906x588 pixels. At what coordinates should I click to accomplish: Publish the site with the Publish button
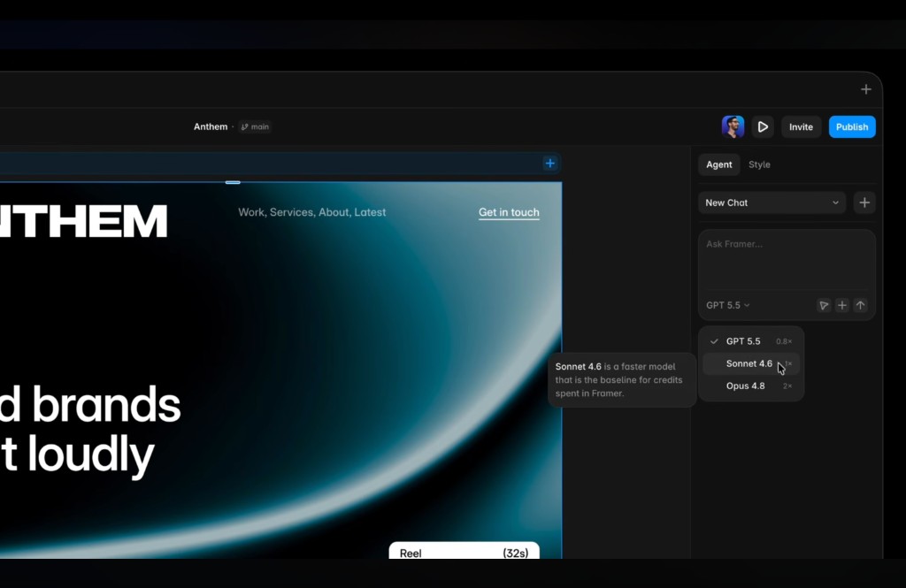(x=852, y=126)
